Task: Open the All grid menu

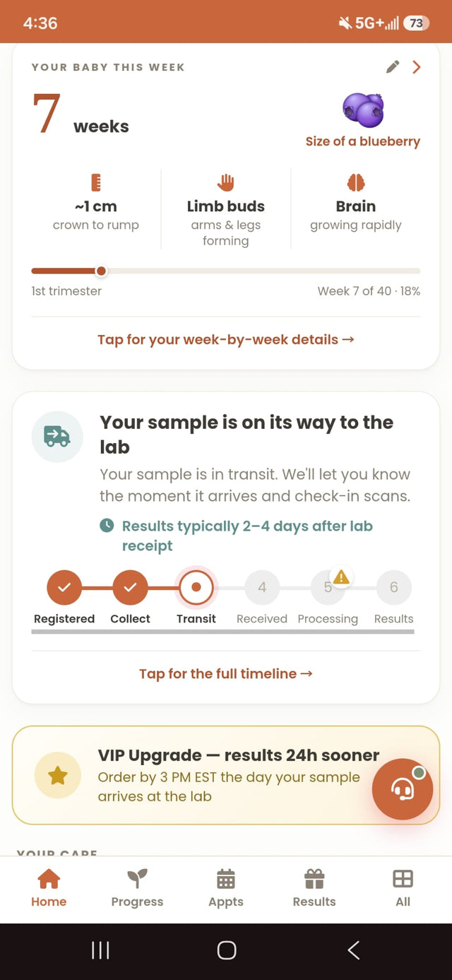Action: tap(403, 888)
